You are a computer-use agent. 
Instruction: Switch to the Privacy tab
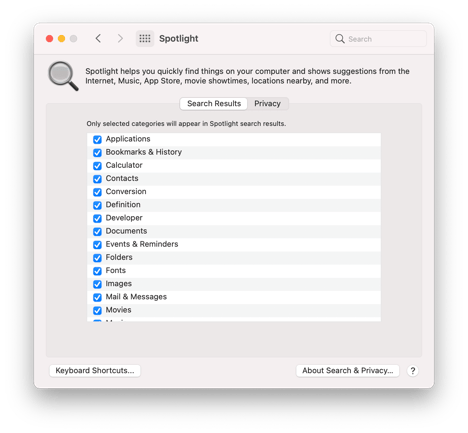(x=267, y=104)
